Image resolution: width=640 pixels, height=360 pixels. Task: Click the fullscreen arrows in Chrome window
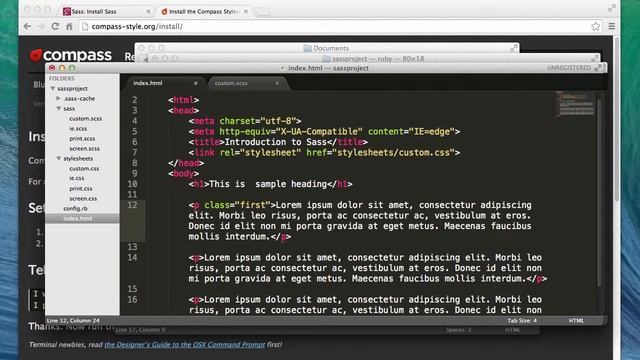611,8
